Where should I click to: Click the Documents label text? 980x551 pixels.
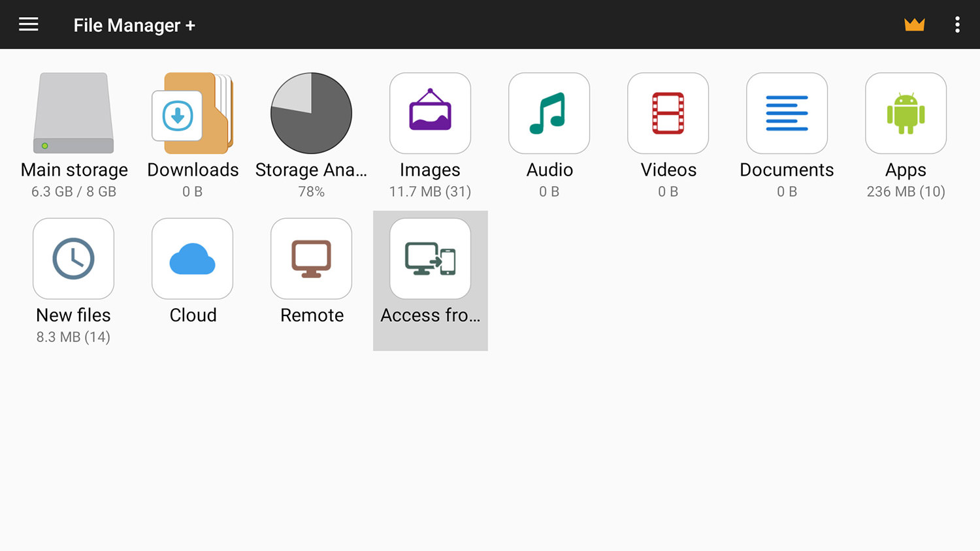787,170
